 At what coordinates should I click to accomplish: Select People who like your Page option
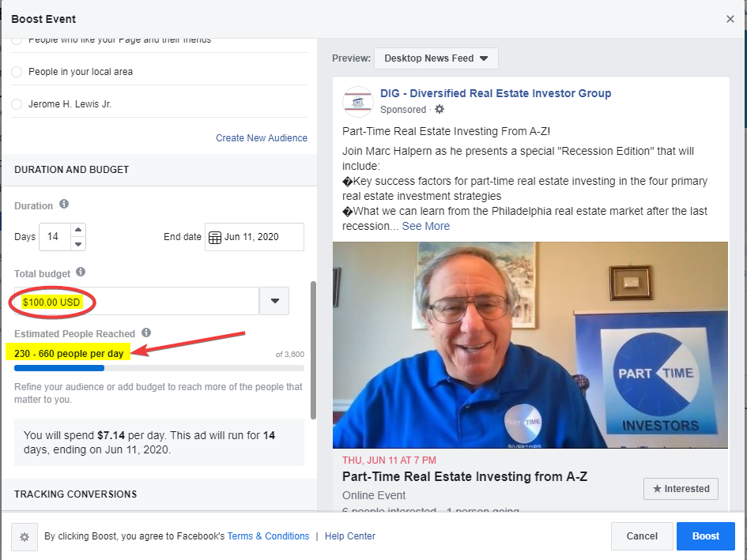pyautogui.click(x=17, y=40)
